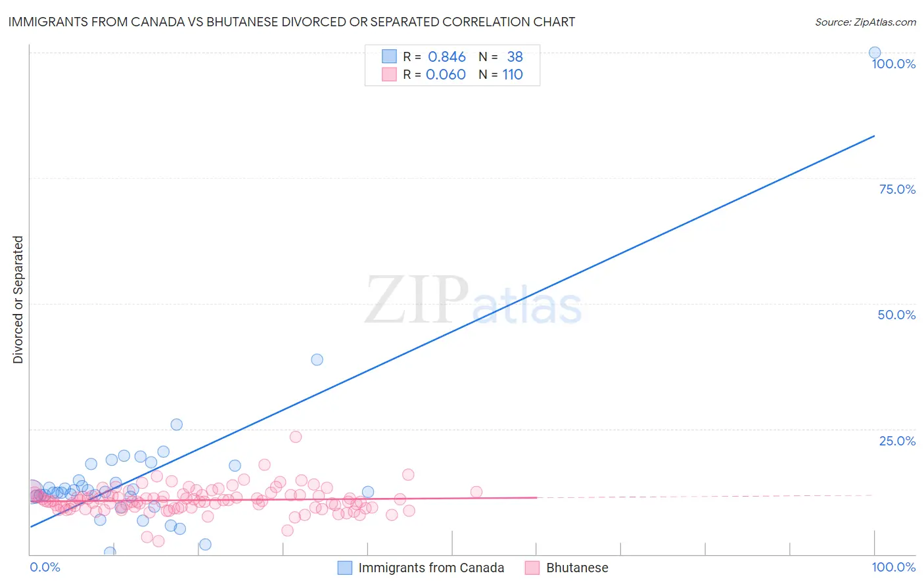The height and width of the screenshot is (586, 924).
Task: Click the pink data point near 23%
Action: (x=296, y=437)
